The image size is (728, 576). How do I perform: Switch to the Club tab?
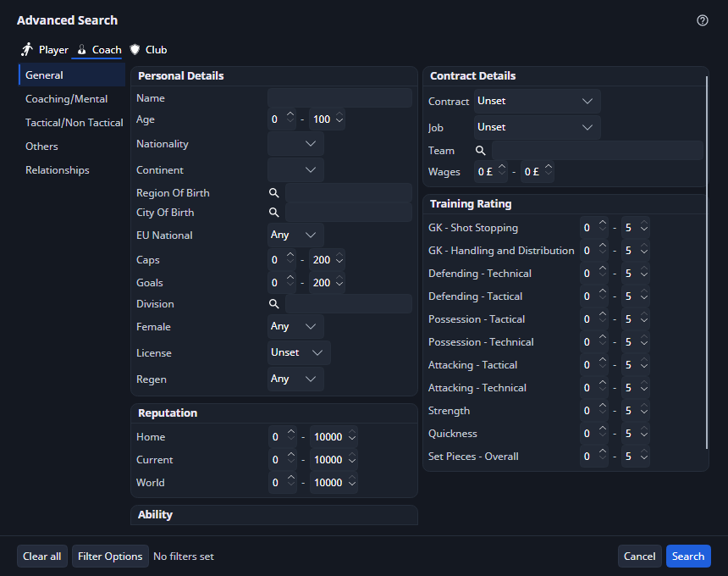point(149,50)
